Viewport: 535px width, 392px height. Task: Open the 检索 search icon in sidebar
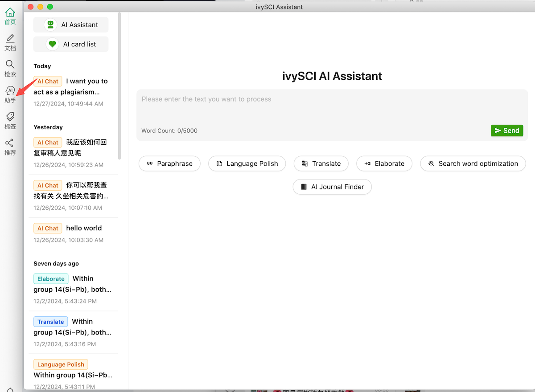click(x=10, y=69)
